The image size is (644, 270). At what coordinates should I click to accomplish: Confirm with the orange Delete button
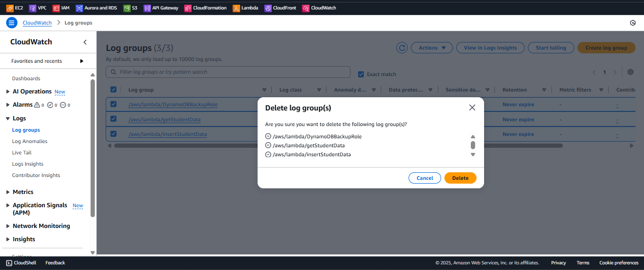(460, 178)
